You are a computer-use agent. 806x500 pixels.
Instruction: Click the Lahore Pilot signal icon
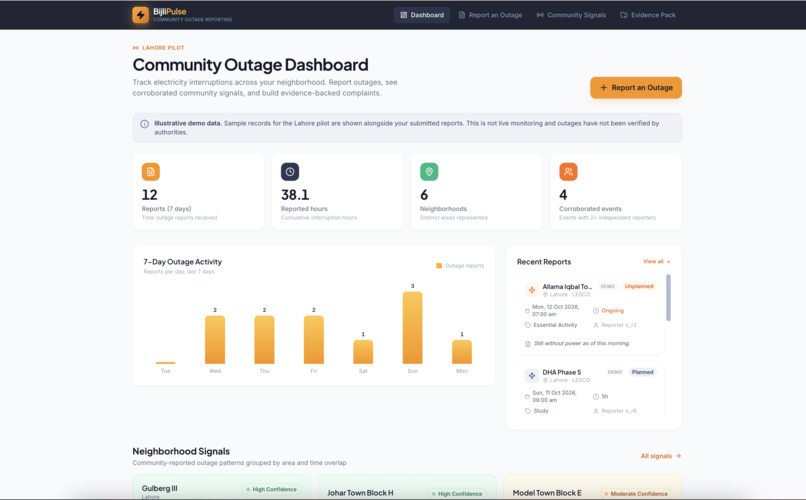click(x=136, y=48)
